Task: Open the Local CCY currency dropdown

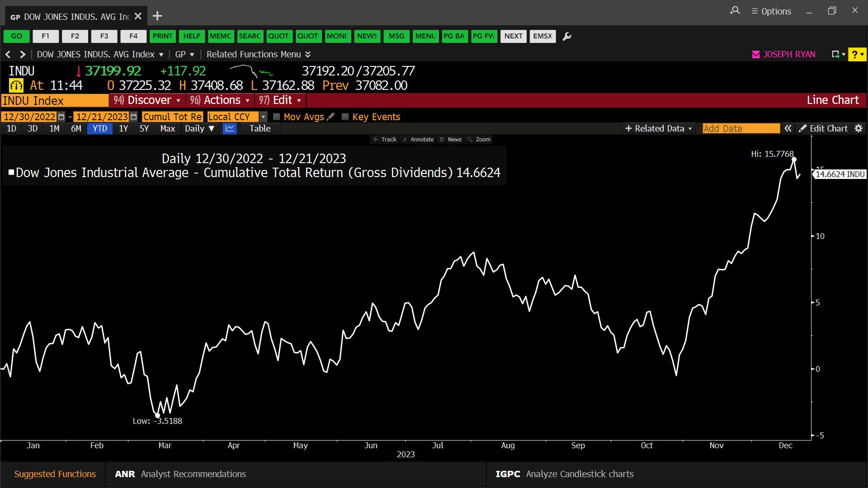Action: tap(264, 117)
